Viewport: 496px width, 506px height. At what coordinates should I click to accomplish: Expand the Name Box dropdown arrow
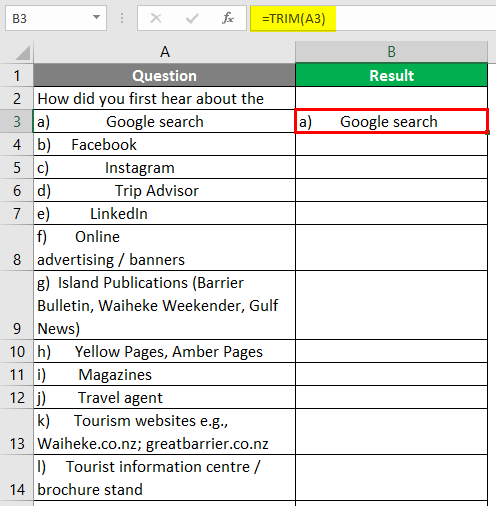pos(96,17)
